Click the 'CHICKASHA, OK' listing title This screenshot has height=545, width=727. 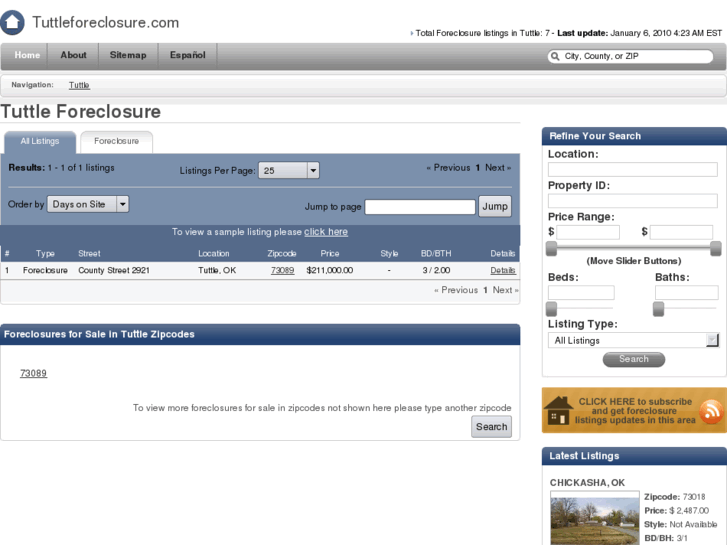[x=587, y=483]
